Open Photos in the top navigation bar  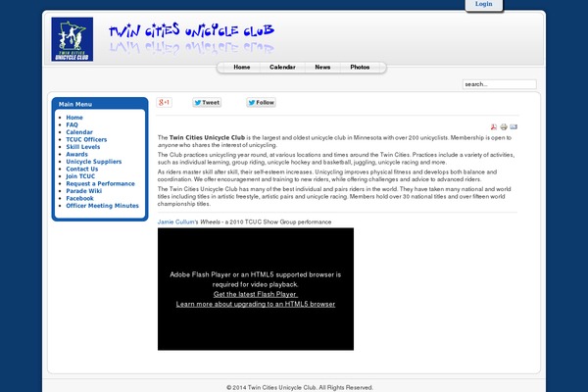(360, 68)
